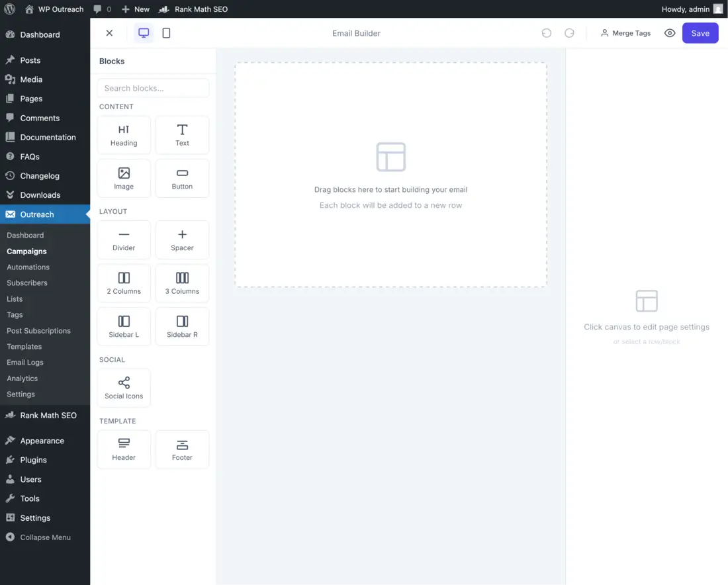Switch to mobile preview mode

[x=166, y=32]
